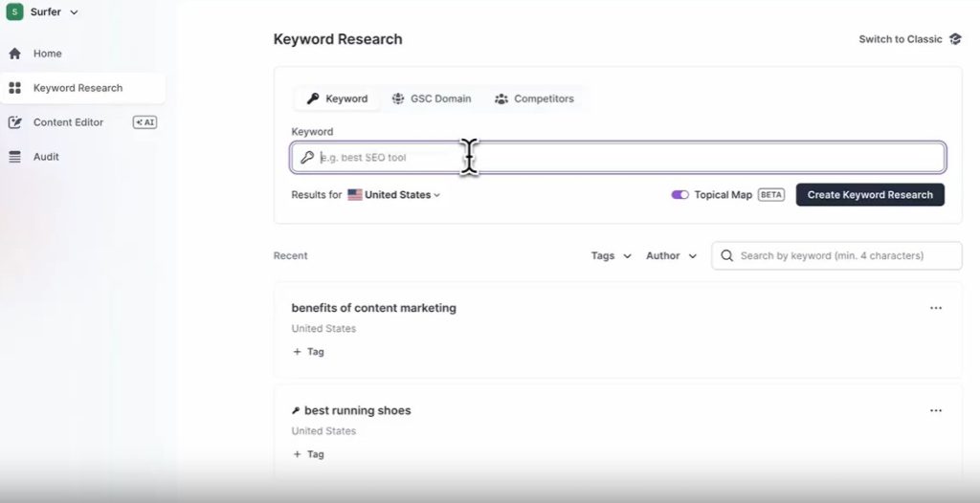
Task: Click the Create Keyword Research button
Action: coord(870,195)
